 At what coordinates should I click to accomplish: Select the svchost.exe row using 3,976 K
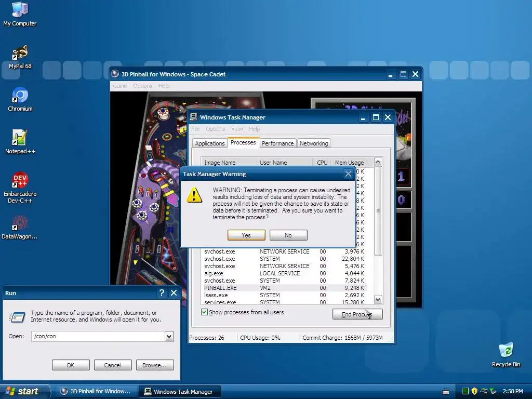(284, 251)
